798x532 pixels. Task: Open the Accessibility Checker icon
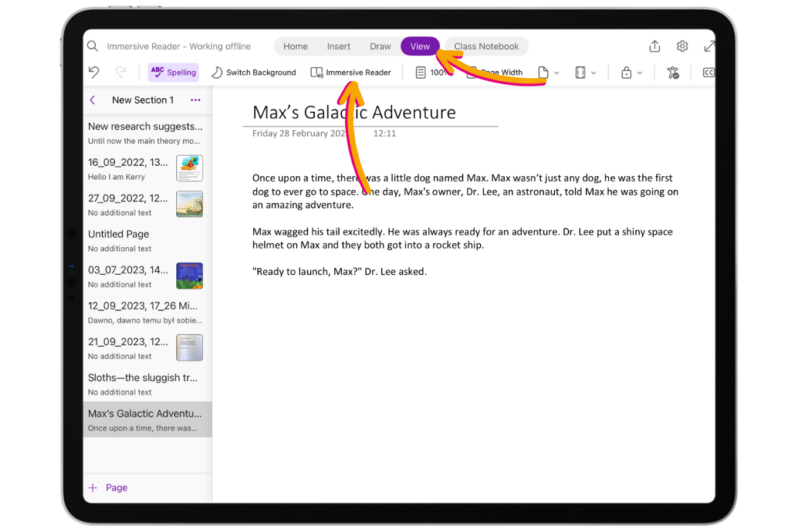(673, 72)
